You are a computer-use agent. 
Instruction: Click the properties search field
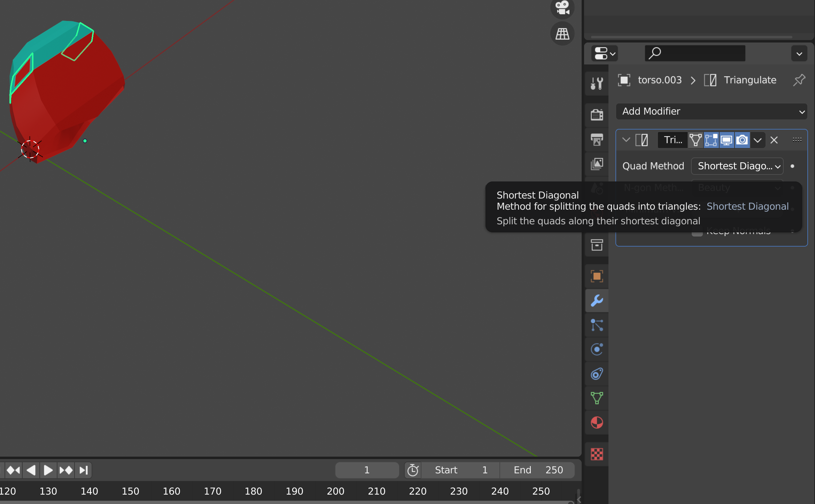pos(695,54)
